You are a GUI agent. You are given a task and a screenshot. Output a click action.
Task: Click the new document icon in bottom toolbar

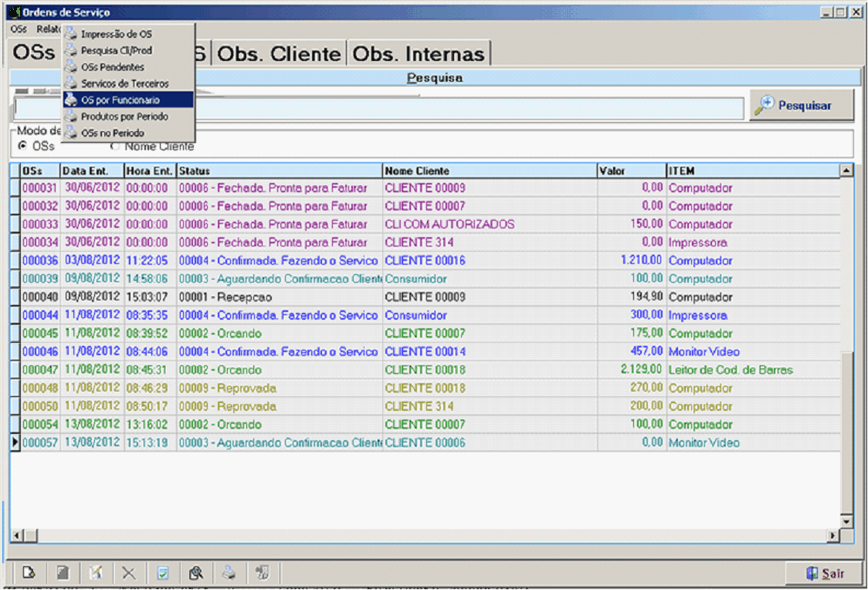point(29,573)
